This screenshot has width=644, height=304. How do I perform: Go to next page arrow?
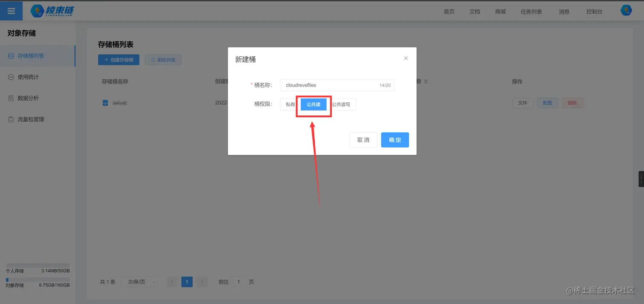click(x=202, y=282)
